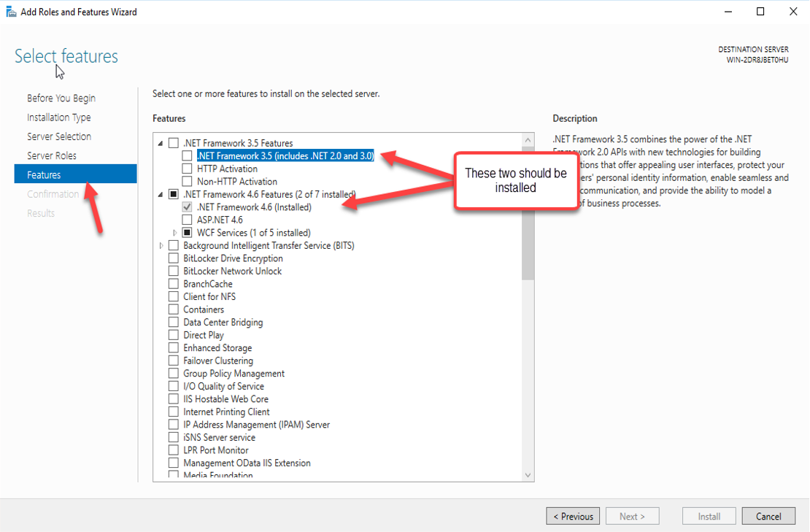Viewport: 810px width, 532px height.
Task: Cancel the wizard
Action: [768, 516]
